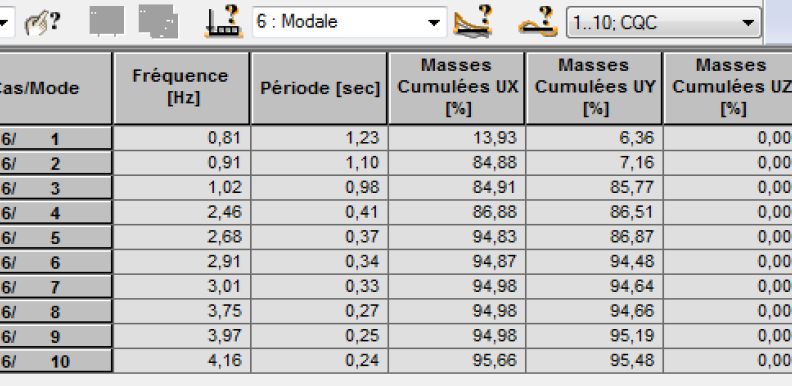The height and width of the screenshot is (386, 792).
Task: Click the overlapping gray windows icon
Action: pos(159,22)
